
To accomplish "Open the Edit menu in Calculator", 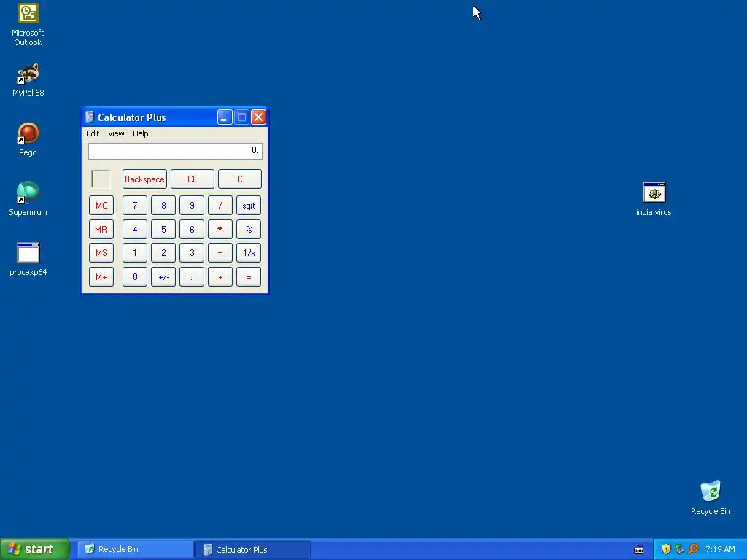I will coord(93,133).
